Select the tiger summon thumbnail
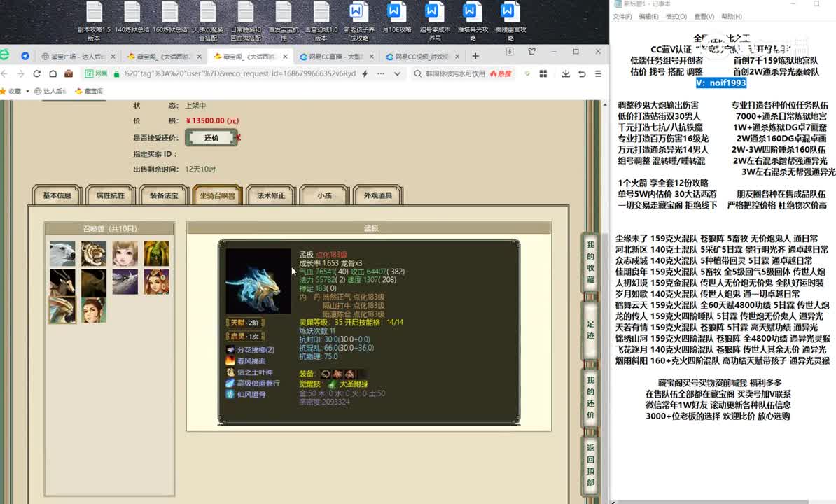 click(94, 253)
